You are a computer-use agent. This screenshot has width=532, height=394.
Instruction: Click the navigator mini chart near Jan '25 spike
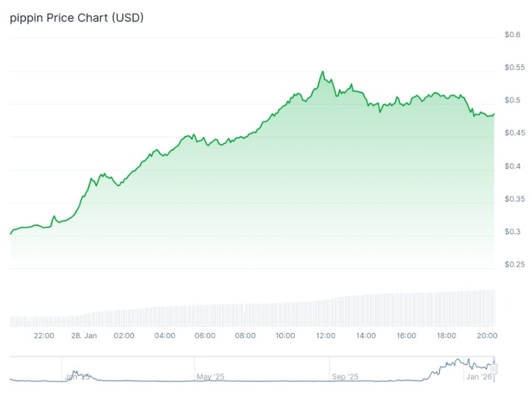pyautogui.click(x=74, y=373)
